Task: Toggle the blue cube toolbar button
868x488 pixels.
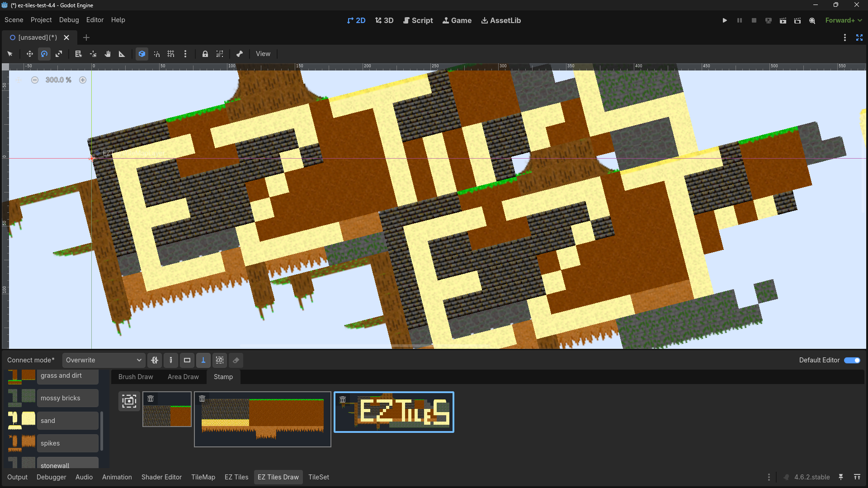Action: tap(142, 54)
